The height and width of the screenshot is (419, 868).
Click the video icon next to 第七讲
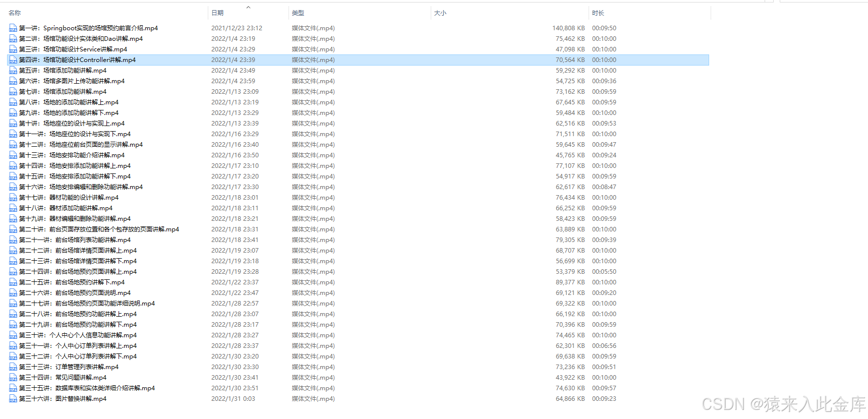13,92
